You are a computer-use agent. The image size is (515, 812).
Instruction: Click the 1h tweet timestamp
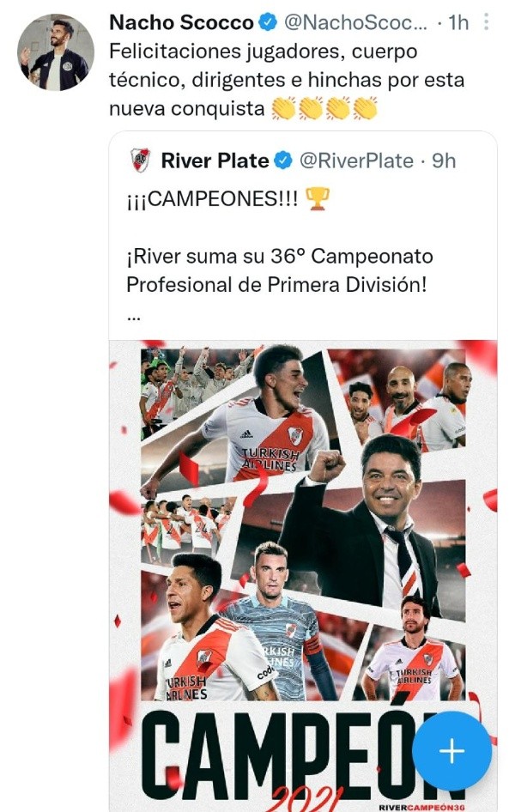coord(459,23)
